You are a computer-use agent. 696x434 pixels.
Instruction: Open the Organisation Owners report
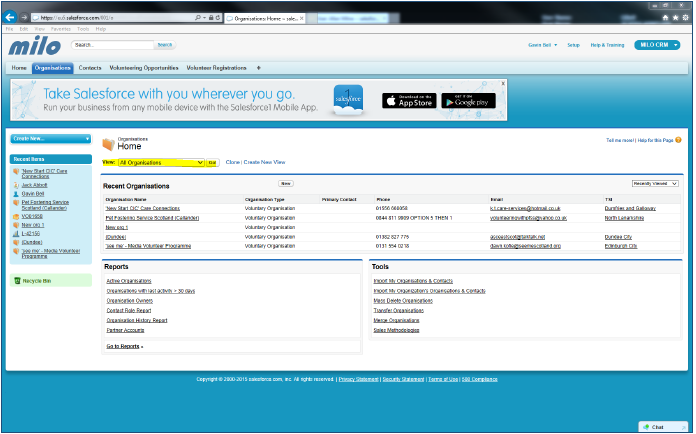[x=130, y=300]
